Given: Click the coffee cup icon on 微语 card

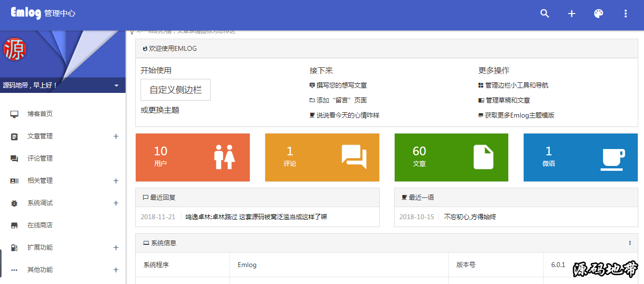Looking at the screenshot, I should pos(613,159).
